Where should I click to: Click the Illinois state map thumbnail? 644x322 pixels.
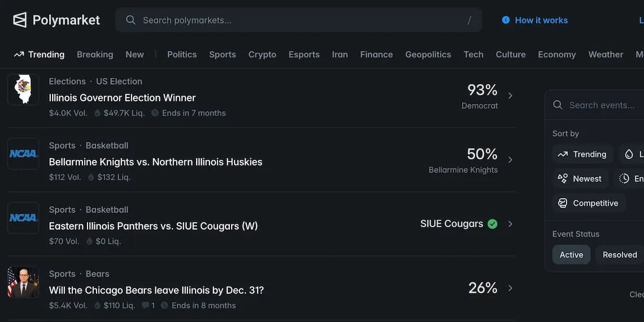coord(23,89)
